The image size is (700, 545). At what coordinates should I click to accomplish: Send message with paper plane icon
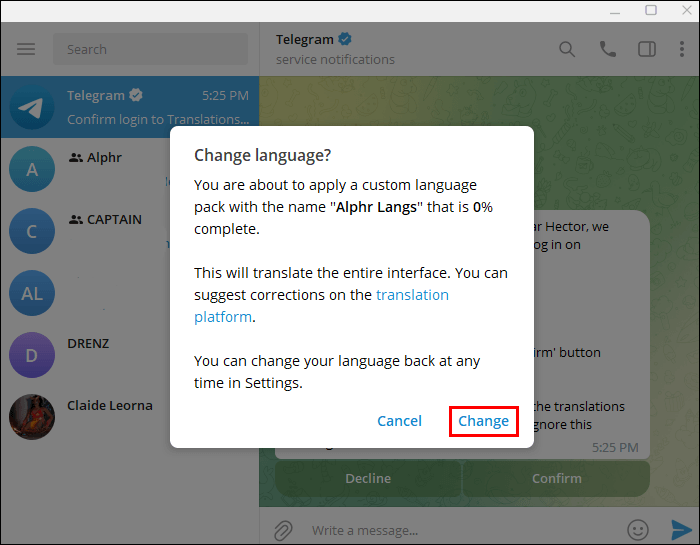pyautogui.click(x=681, y=530)
